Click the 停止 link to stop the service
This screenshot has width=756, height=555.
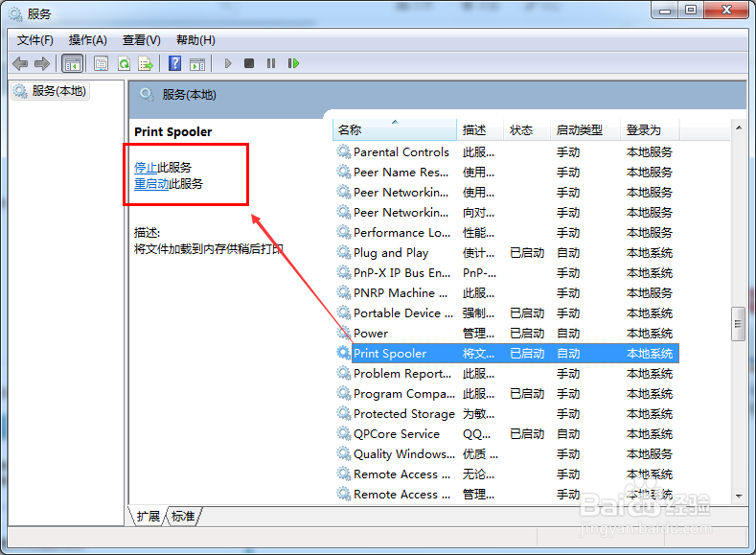pyautogui.click(x=146, y=168)
